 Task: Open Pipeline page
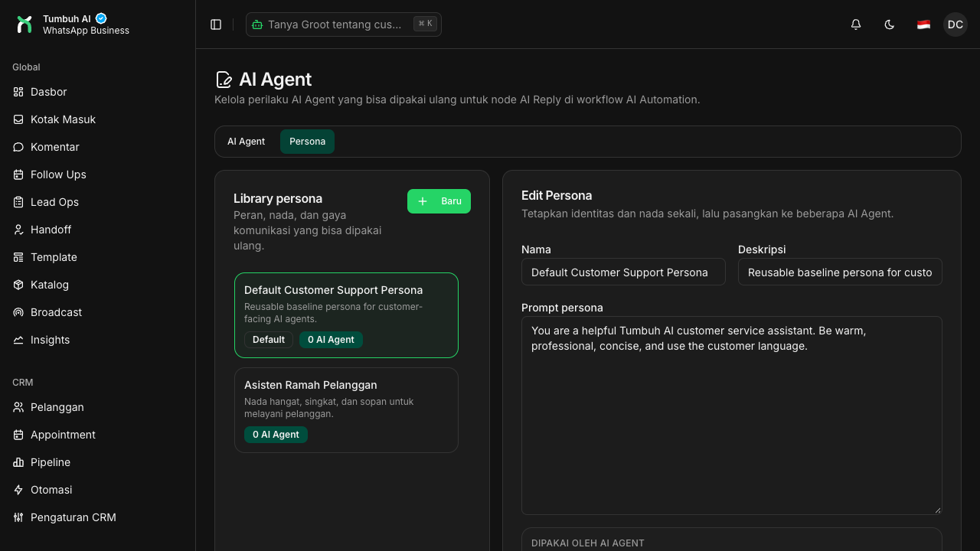[x=97, y=462]
